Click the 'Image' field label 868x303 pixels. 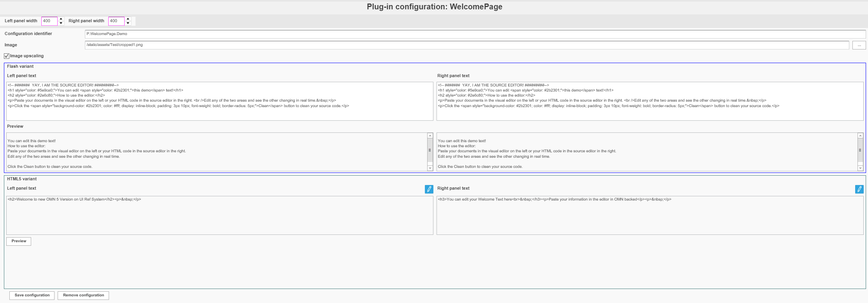click(x=11, y=45)
